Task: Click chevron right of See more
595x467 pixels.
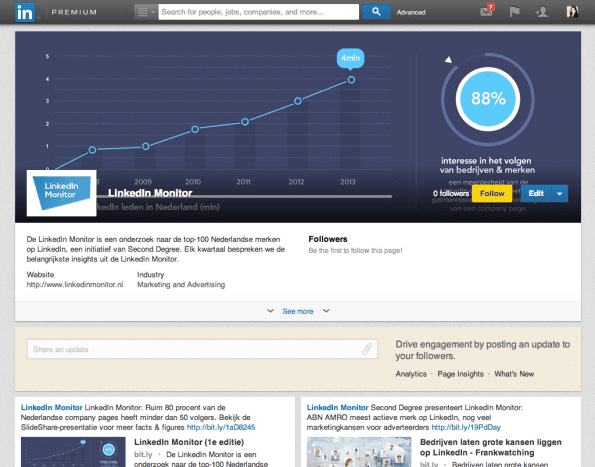Action: 326,311
